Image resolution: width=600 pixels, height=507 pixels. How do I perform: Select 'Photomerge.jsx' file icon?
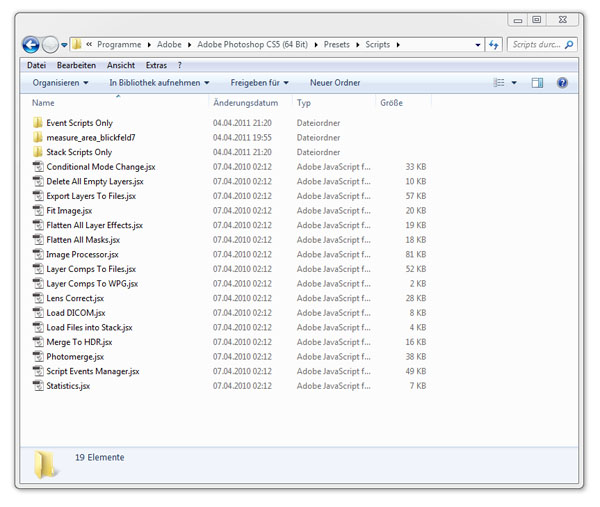click(38, 357)
